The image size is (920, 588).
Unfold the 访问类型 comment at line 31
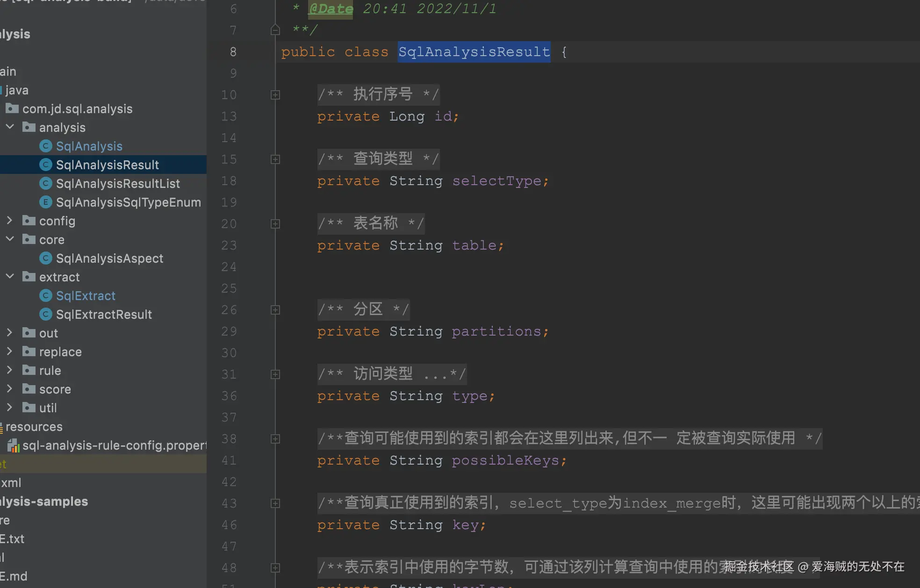(275, 374)
